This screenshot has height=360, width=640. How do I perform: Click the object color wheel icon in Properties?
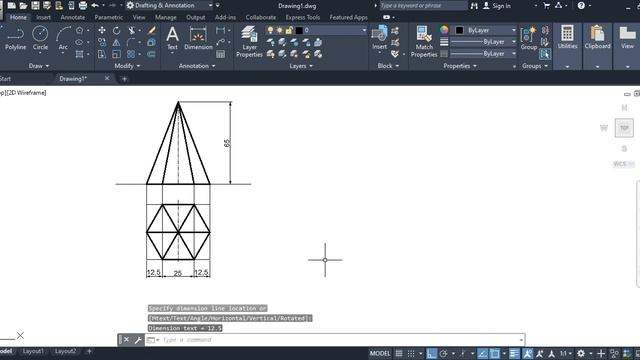(x=444, y=30)
